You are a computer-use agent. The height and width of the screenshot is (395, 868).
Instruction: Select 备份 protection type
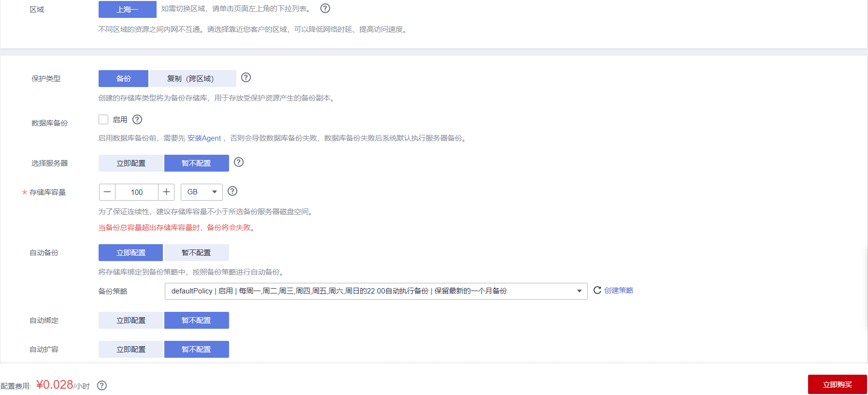[x=123, y=78]
